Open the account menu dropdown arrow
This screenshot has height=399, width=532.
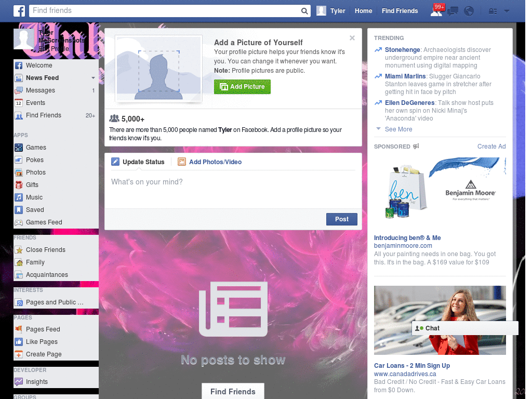(507, 11)
